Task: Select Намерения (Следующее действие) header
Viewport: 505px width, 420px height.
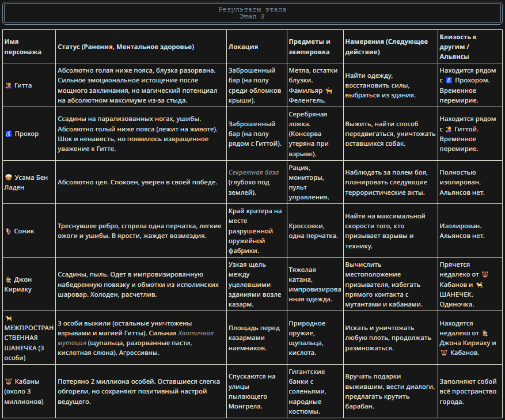Action: click(390, 47)
